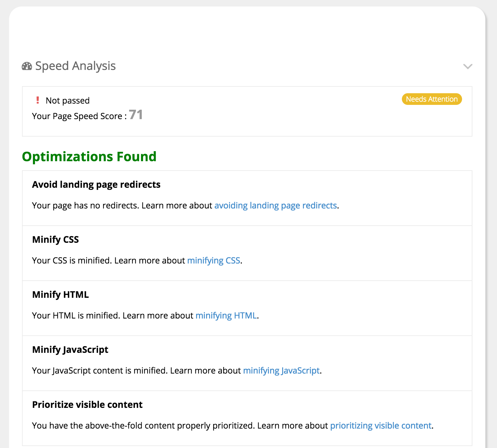
Task: Select the Optimizations Found heading
Action: [x=89, y=157]
